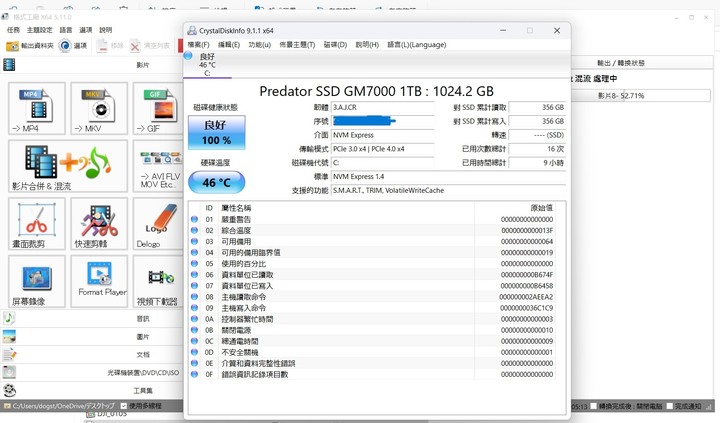Open the 檔案(F) menu in CrystalDiskInfo
This screenshot has height=423, width=720.
198,45
